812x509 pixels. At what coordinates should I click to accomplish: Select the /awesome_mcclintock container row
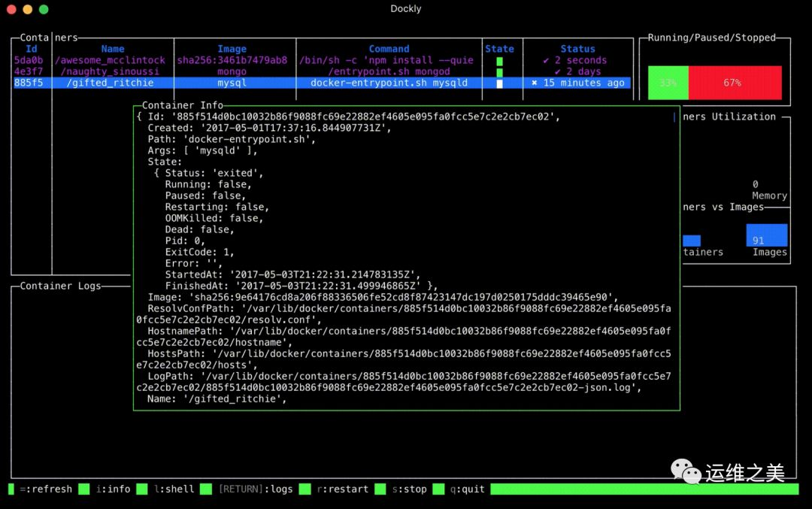322,60
